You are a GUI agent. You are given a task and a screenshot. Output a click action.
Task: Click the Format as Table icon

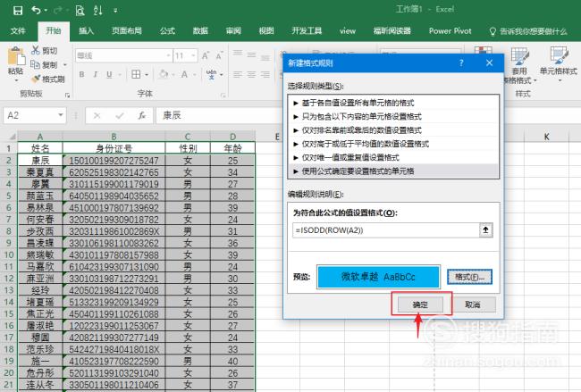[519, 56]
